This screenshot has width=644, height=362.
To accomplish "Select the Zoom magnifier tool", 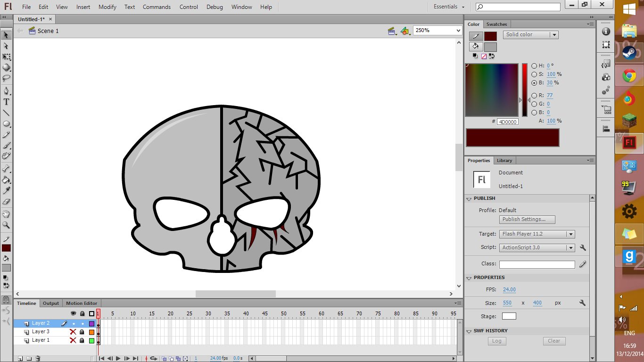I will 6,225.
